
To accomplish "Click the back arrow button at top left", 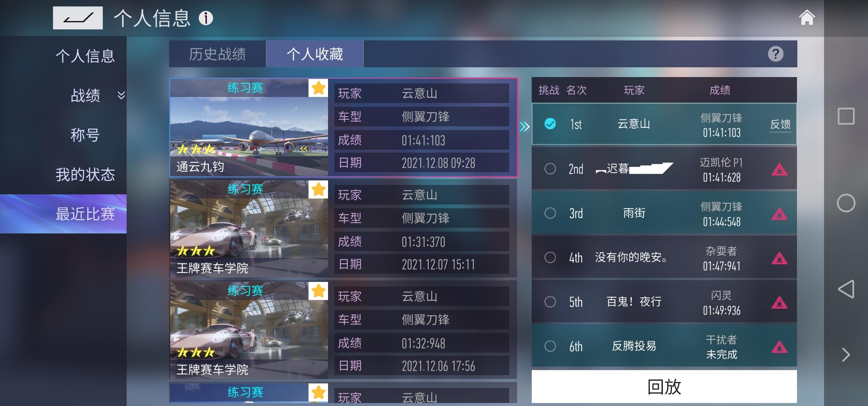I will pos(78,18).
